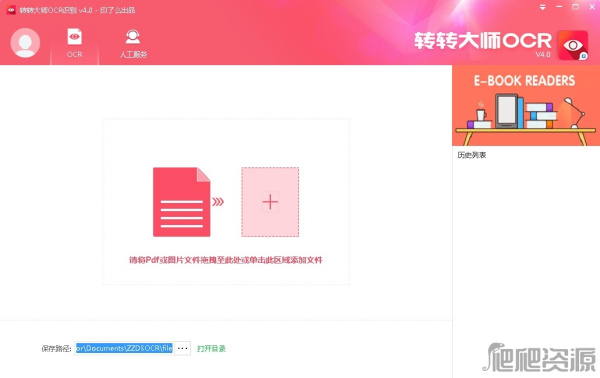600x378 pixels.
Task: Minimize the window
Action: (559, 7)
